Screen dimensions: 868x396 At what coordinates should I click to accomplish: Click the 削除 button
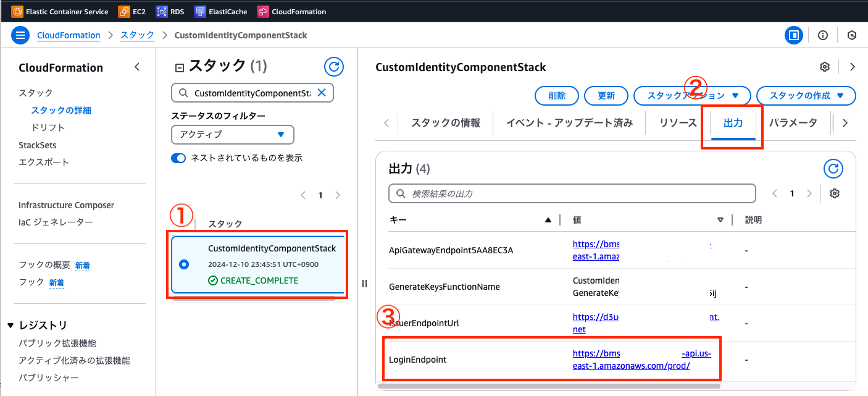pyautogui.click(x=556, y=96)
